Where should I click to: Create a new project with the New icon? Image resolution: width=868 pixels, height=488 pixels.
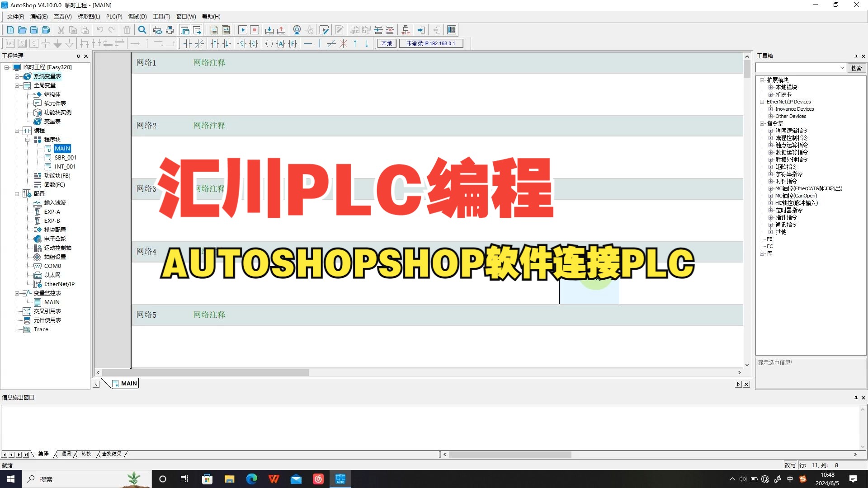click(10, 30)
